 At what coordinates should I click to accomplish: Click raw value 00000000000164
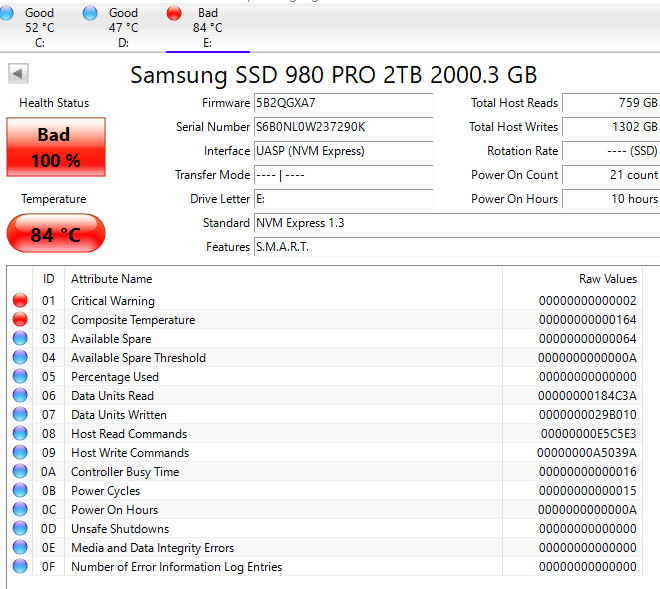click(x=588, y=320)
